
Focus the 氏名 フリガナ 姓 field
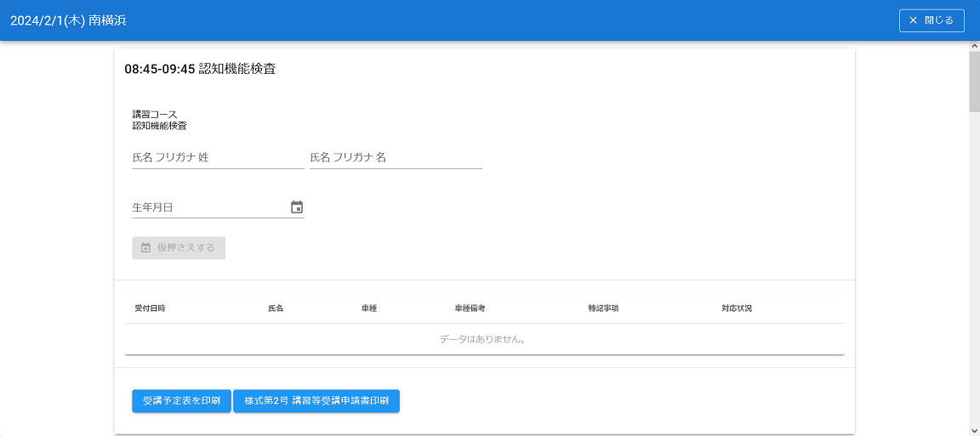218,157
